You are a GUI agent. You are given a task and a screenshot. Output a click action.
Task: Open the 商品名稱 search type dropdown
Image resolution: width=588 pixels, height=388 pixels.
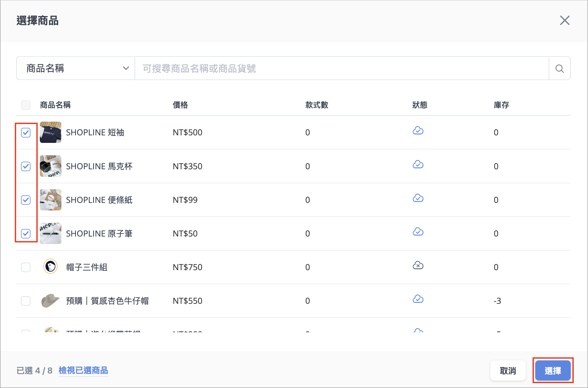coord(76,68)
